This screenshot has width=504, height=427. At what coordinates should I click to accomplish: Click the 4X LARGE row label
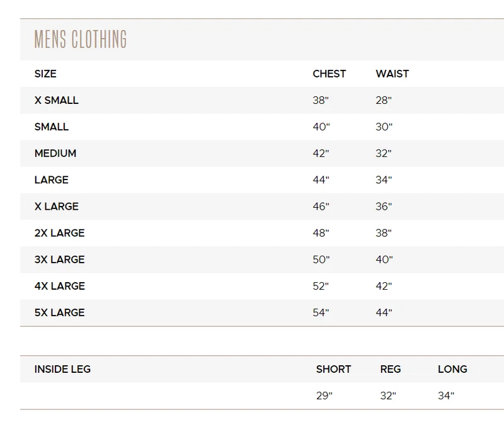click(x=59, y=286)
